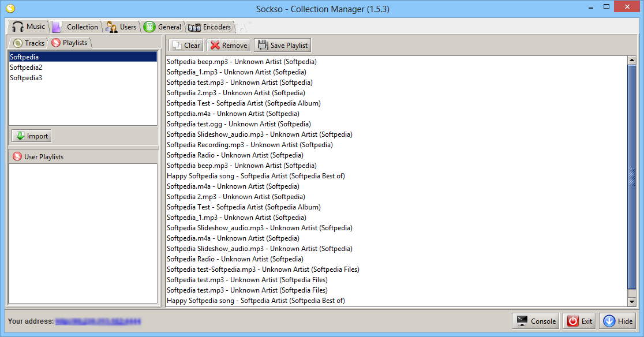Select the Softpedia2 playlist
The width and height of the screenshot is (644, 337).
(83, 68)
